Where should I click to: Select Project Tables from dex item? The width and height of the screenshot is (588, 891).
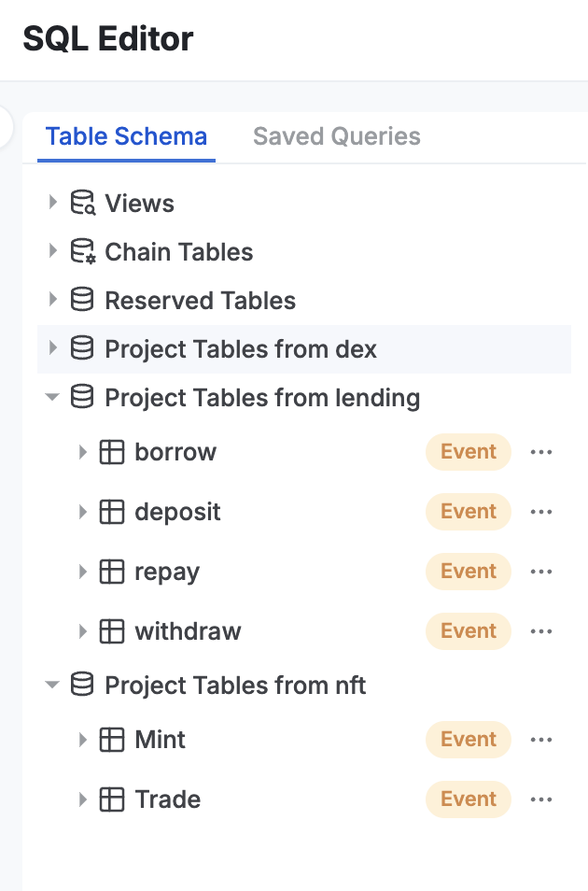tap(304, 349)
